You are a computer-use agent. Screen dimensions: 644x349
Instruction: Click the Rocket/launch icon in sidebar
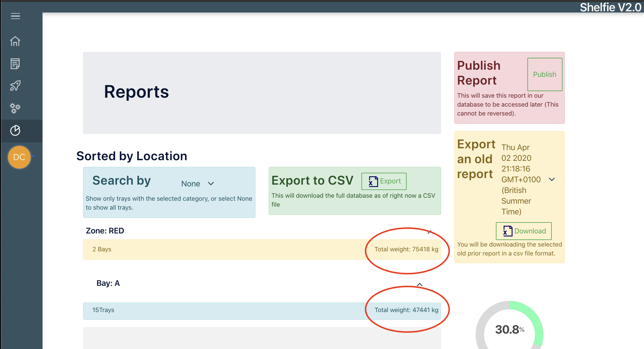pyautogui.click(x=15, y=85)
